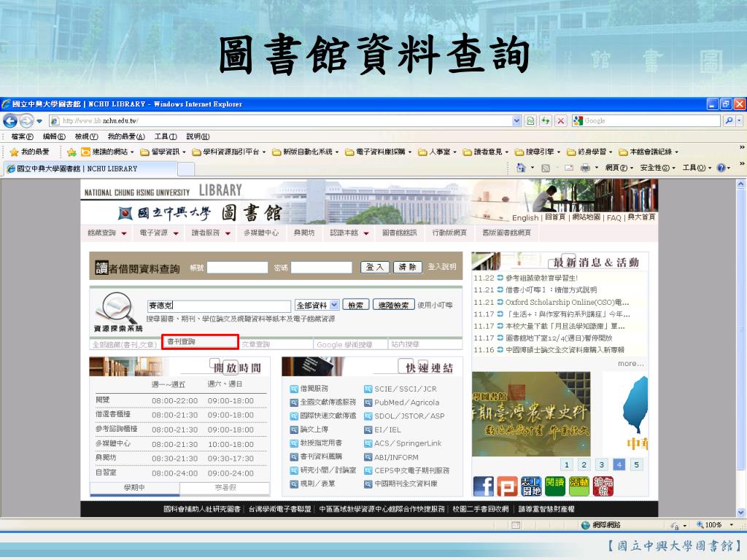Expand the 館藏查詢 navigation menu
747x560 pixels.
coord(107,233)
